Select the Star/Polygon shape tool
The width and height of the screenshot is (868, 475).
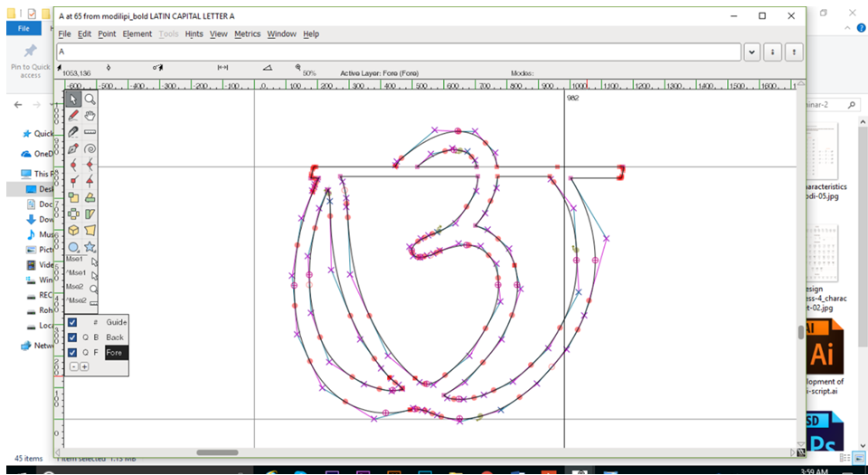coord(90,247)
